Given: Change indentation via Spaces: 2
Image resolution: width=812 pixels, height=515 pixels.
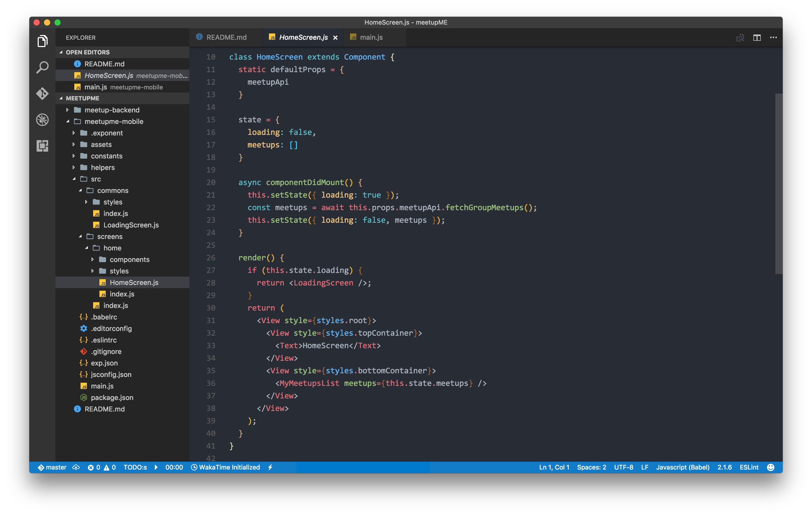Looking at the screenshot, I should 591,467.
